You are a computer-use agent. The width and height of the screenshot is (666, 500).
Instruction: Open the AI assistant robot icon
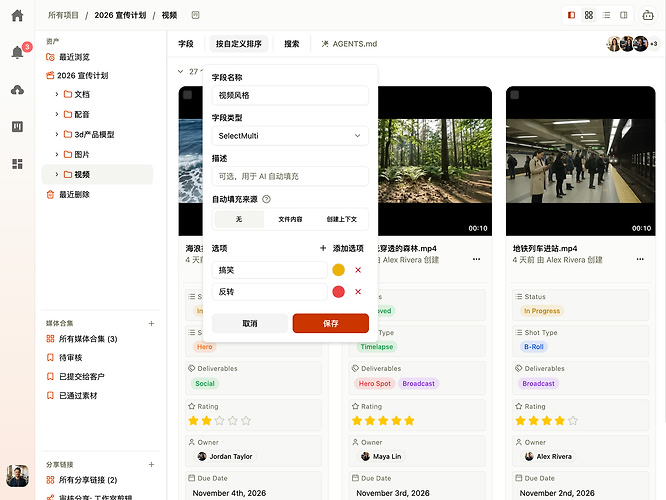point(648,15)
